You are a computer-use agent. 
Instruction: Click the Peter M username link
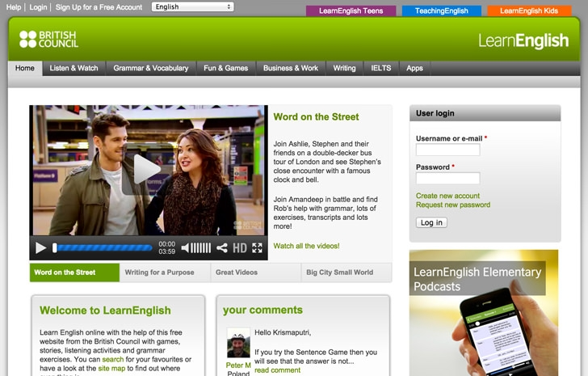click(x=238, y=365)
